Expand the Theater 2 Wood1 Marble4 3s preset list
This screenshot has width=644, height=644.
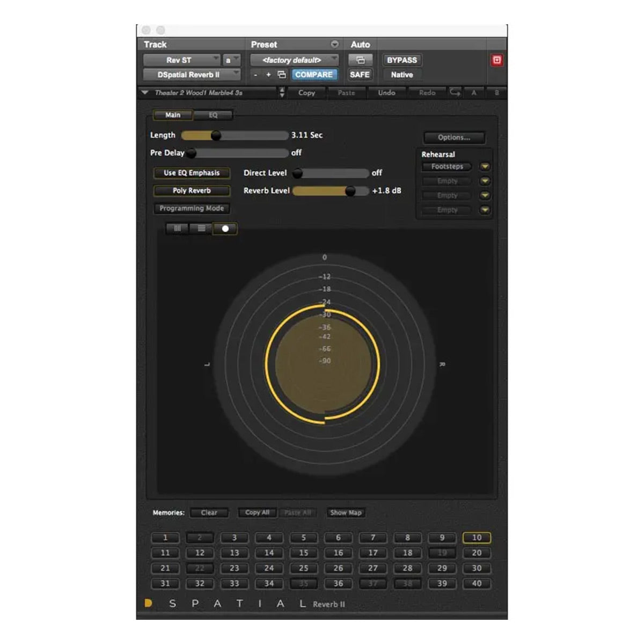coord(145,93)
